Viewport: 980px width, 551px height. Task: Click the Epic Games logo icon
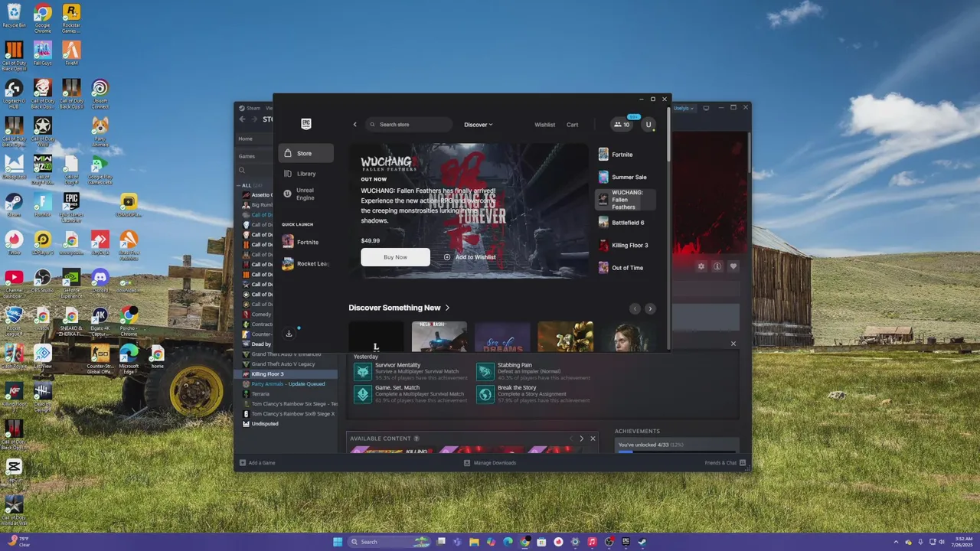[x=305, y=124]
